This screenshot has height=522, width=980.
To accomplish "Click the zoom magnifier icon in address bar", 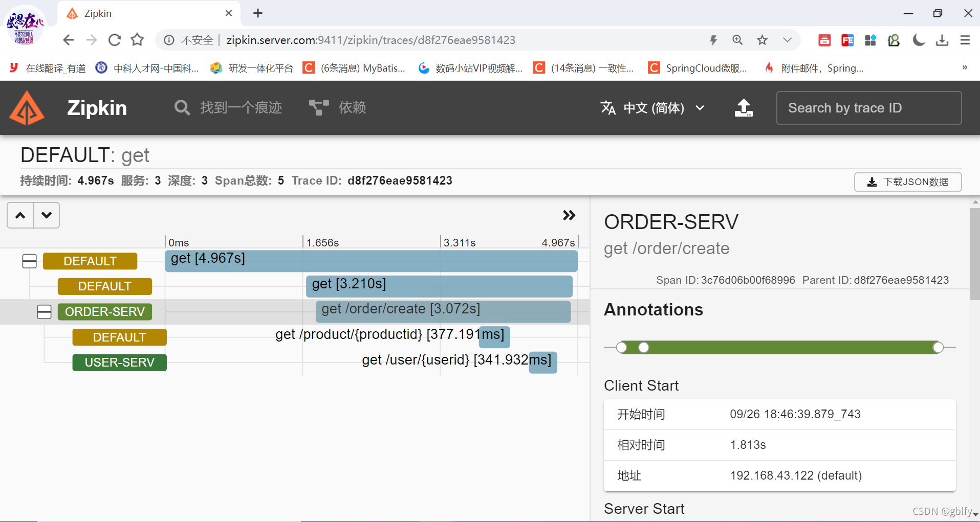I will click(x=737, y=40).
